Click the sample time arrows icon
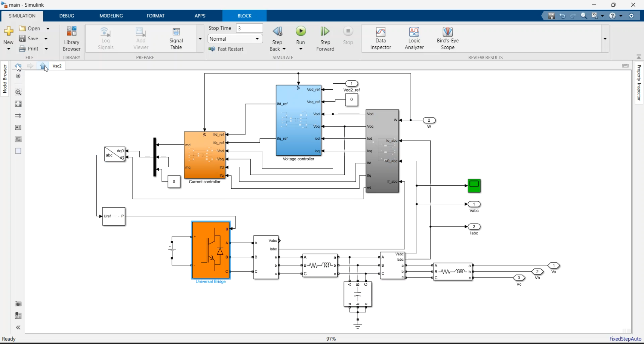This screenshot has height=344, width=644. tap(18, 116)
